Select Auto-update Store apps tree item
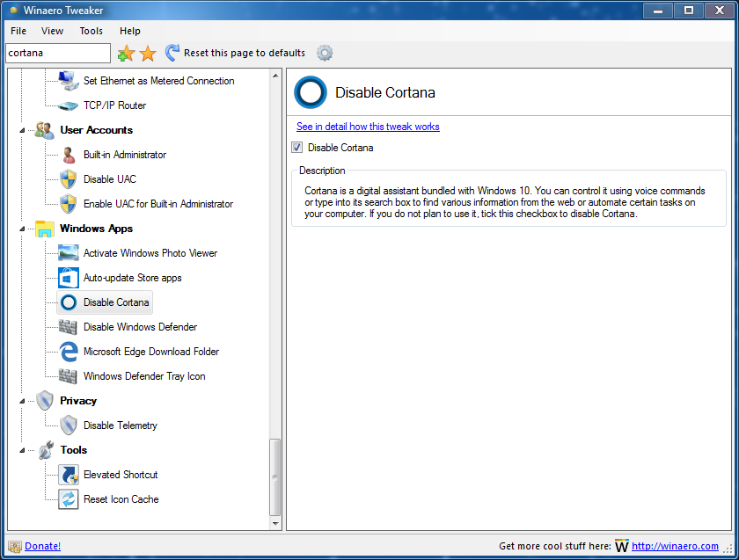 click(x=133, y=278)
